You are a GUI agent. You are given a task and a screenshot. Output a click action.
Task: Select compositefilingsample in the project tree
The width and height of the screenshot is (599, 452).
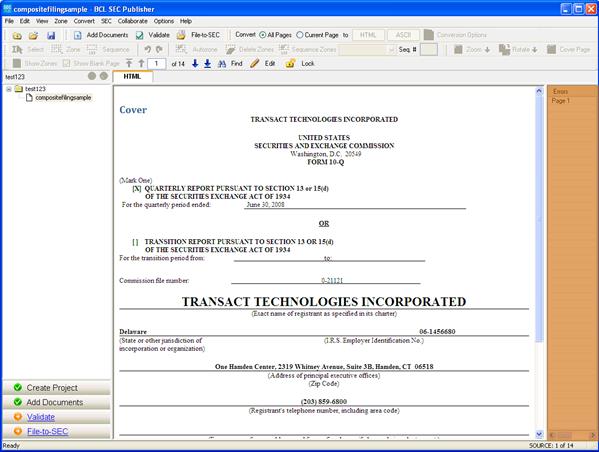(x=63, y=98)
